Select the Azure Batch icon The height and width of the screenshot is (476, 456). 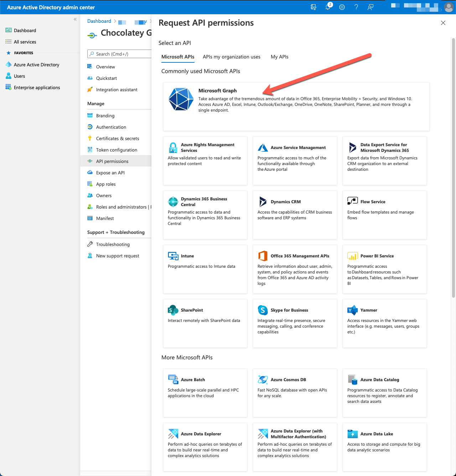click(x=173, y=379)
